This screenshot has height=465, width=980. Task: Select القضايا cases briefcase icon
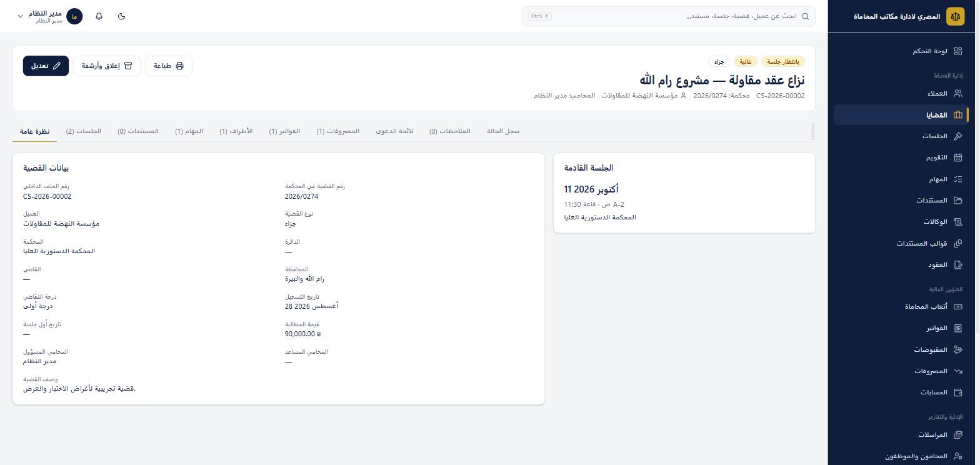[958, 115]
